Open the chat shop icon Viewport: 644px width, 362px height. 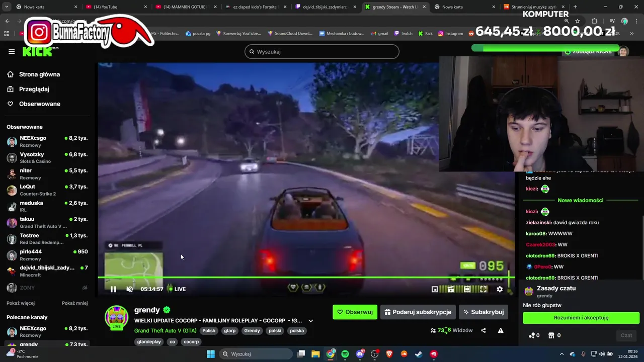click(x=551, y=335)
